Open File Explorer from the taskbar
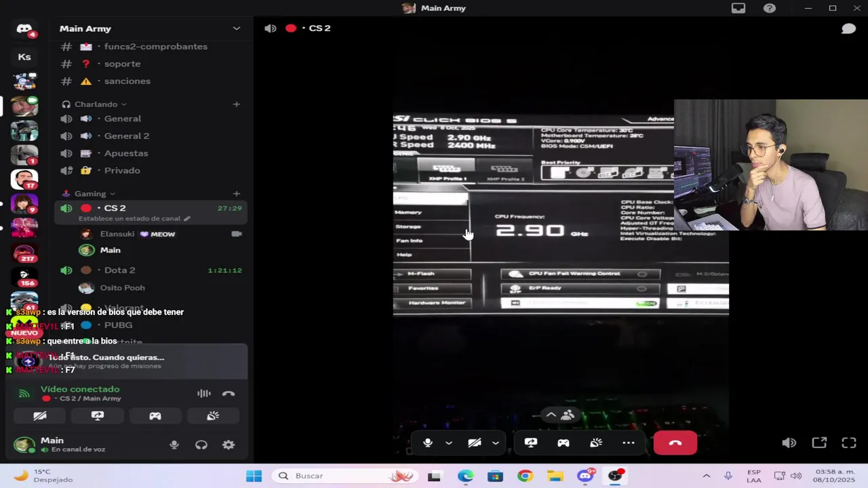 click(555, 476)
